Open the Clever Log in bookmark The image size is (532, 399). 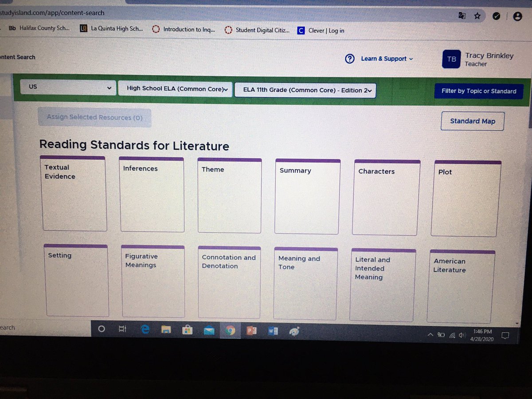pyautogui.click(x=321, y=31)
